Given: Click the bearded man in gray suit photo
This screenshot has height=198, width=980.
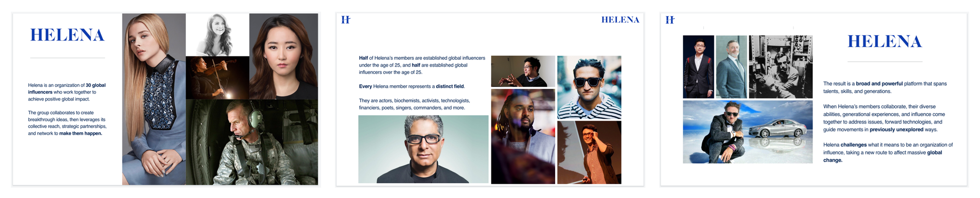Looking at the screenshot, I should (x=732, y=67).
